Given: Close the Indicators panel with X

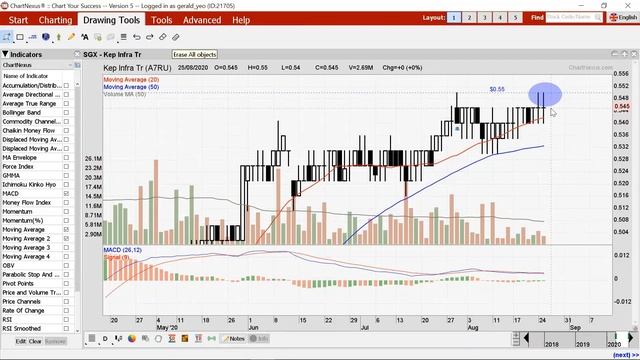Looking at the screenshot, I should tap(77, 54).
